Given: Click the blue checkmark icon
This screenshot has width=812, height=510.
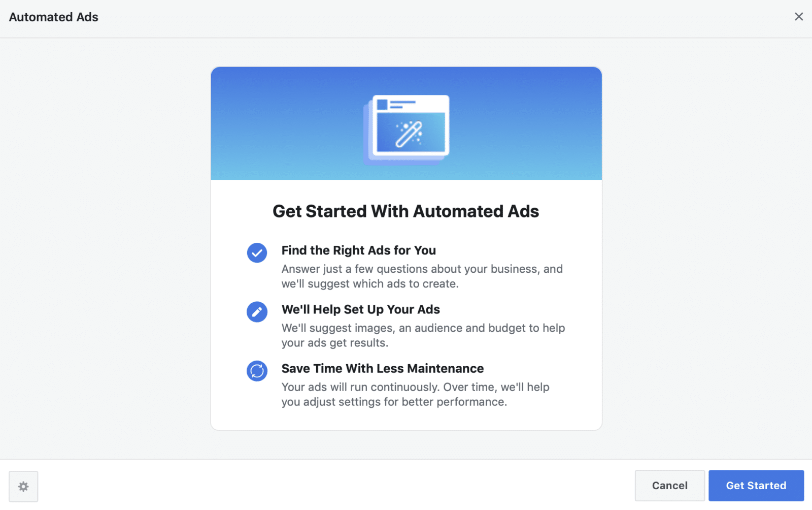Looking at the screenshot, I should click(x=257, y=252).
